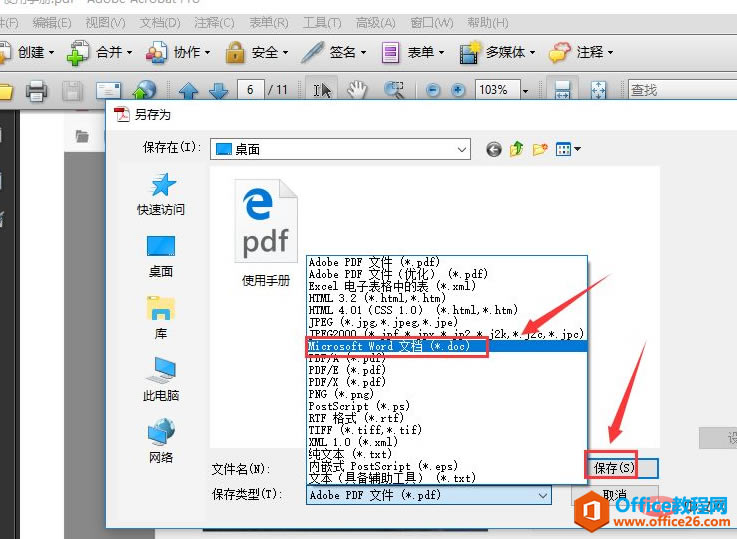Choose RTF 格式 (*.rtf) option

[x=447, y=418]
